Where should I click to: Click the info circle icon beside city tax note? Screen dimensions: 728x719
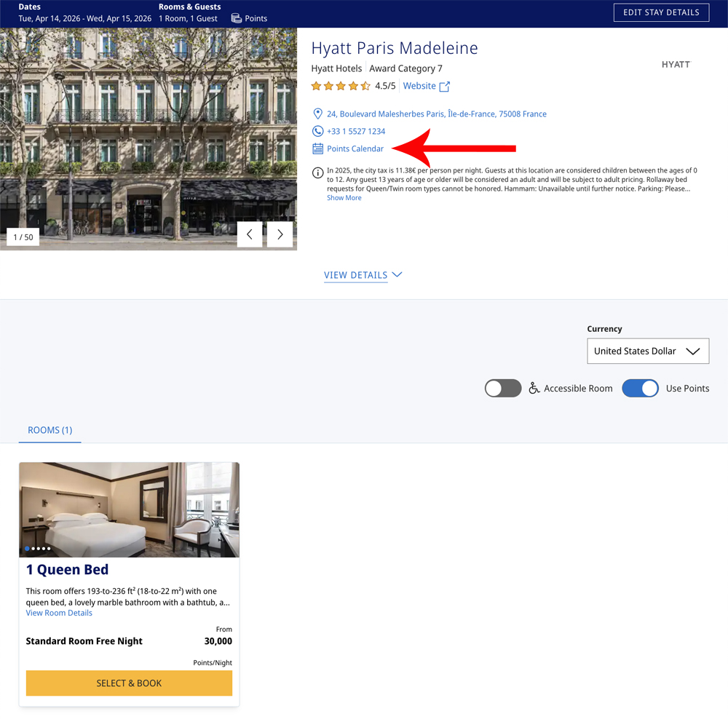[x=317, y=173]
